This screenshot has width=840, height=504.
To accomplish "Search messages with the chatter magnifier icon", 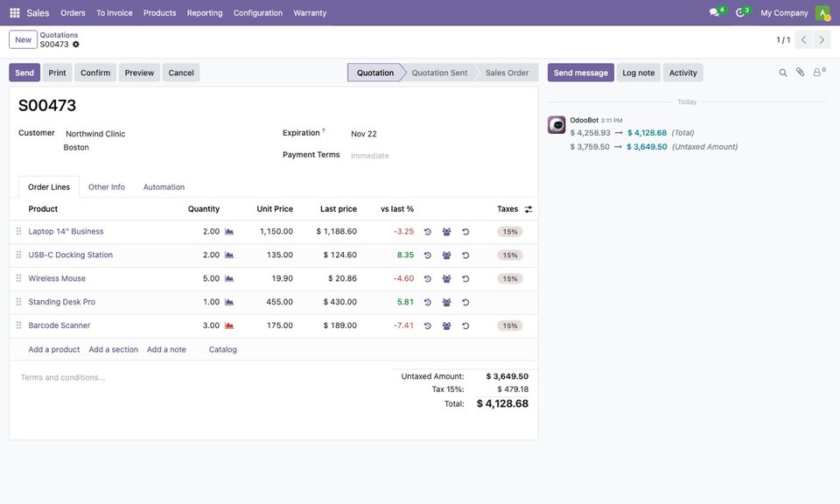I will point(782,73).
